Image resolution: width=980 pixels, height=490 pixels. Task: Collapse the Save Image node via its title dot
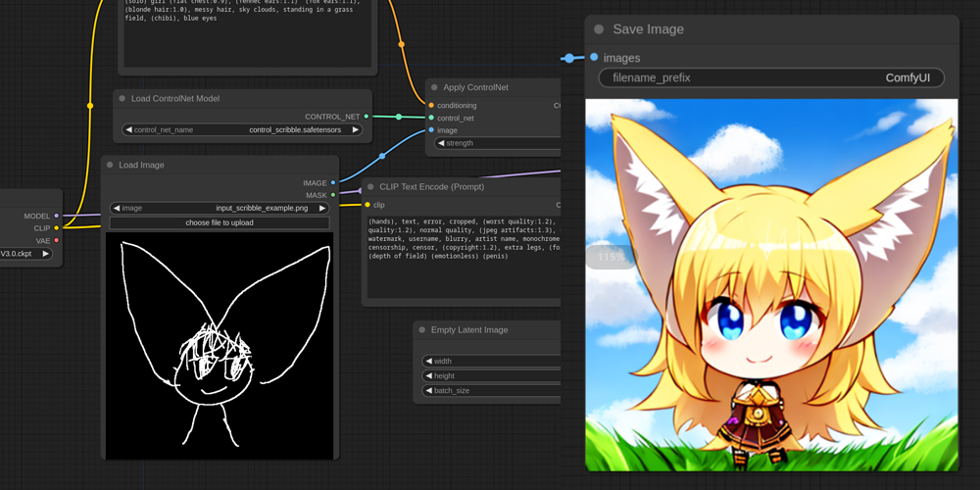(599, 29)
